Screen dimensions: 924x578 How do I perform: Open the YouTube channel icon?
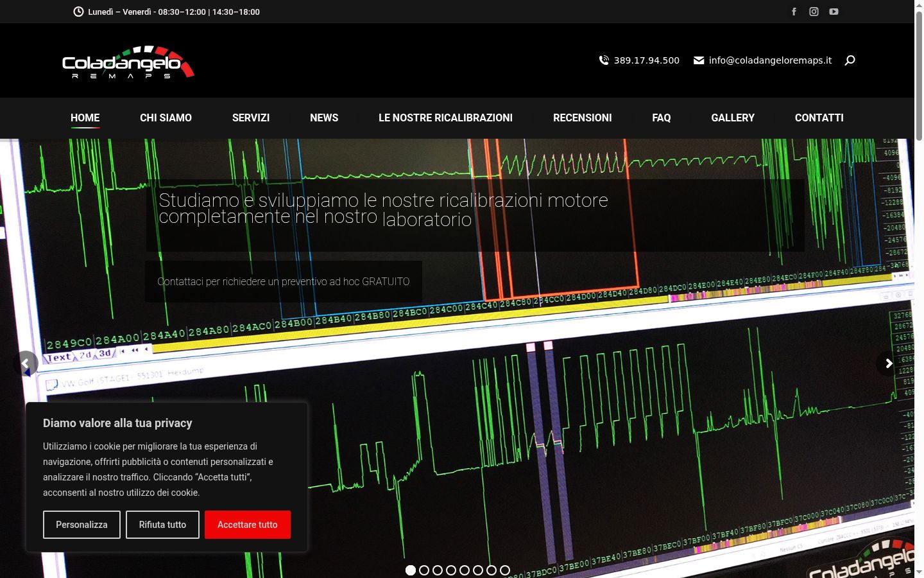[834, 12]
